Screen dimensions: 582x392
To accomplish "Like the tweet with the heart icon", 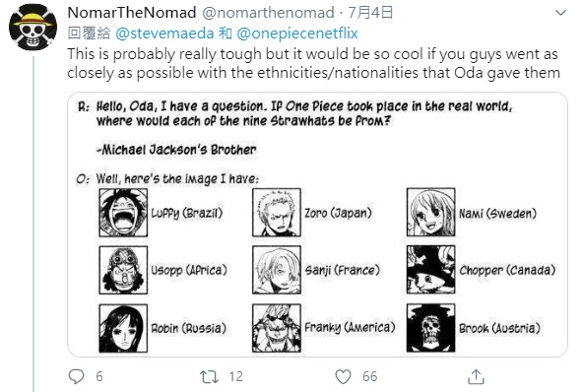I will [x=343, y=377].
